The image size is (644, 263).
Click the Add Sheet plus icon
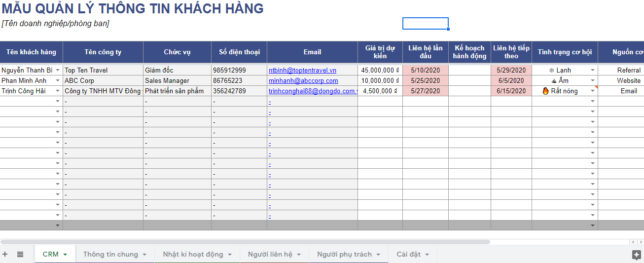coord(5,254)
